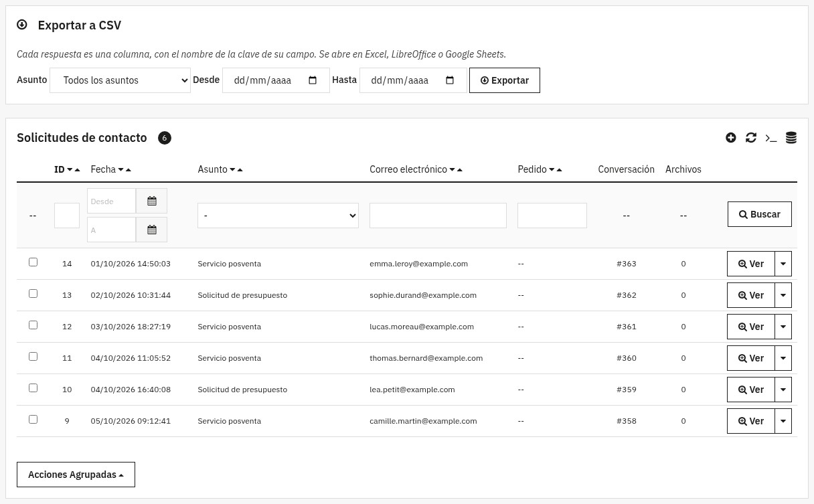Image resolution: width=814 pixels, height=504 pixels.
Task: View request from camille.martin@example.com
Action: tap(751, 421)
